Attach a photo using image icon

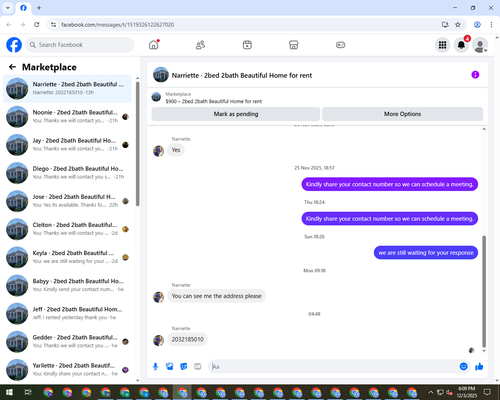point(170,367)
